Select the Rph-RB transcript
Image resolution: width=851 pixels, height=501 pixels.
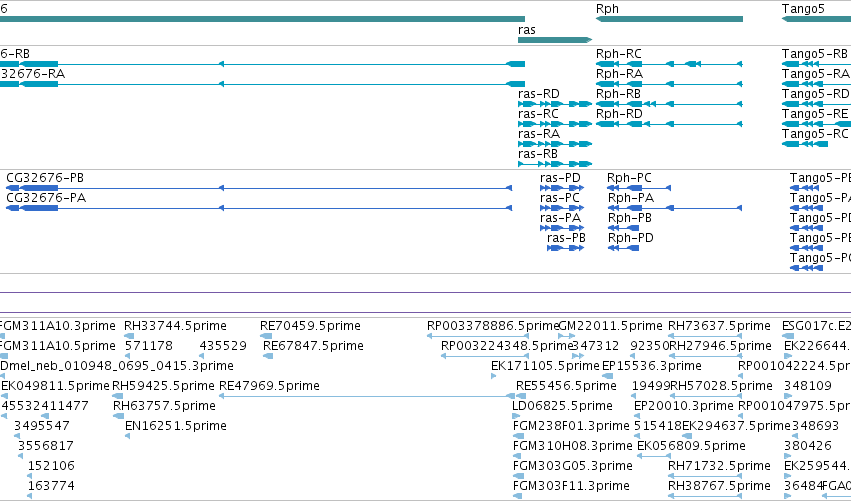pos(669,104)
